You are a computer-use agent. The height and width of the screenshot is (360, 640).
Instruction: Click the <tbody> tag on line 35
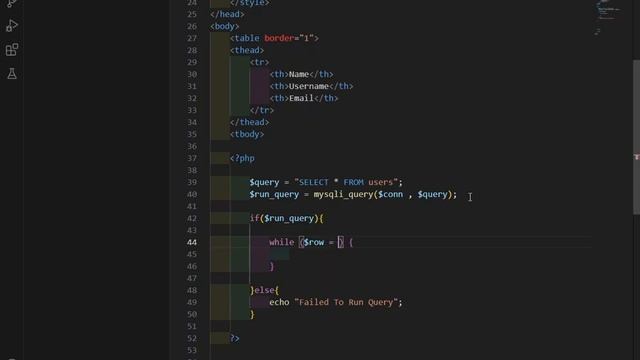point(247,134)
